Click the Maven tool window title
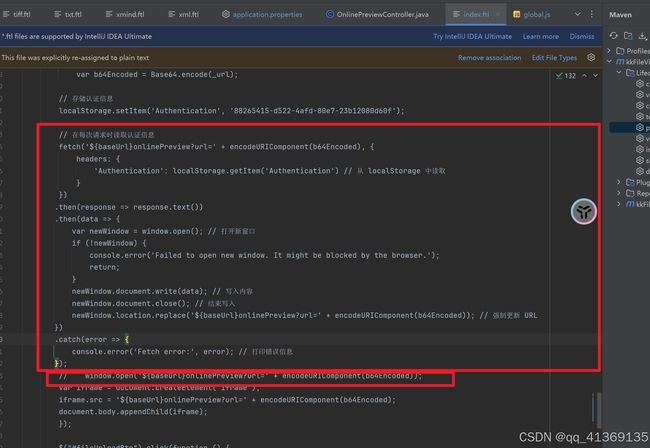This screenshot has height=448, width=650. tap(620, 15)
